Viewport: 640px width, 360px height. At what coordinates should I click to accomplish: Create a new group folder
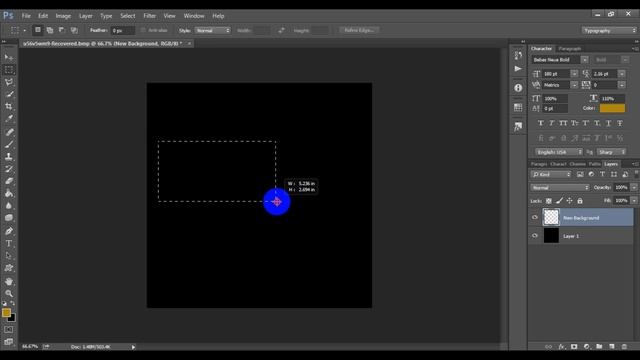click(599, 347)
